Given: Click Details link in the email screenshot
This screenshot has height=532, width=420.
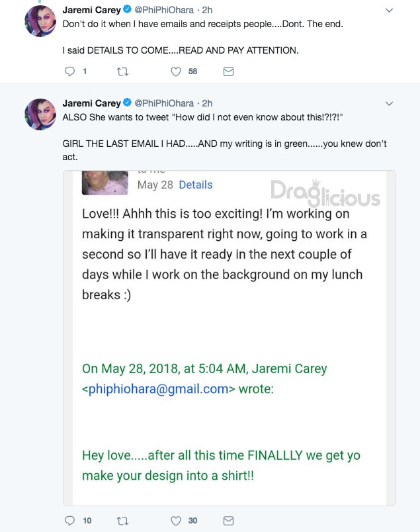Looking at the screenshot, I should tap(196, 185).
